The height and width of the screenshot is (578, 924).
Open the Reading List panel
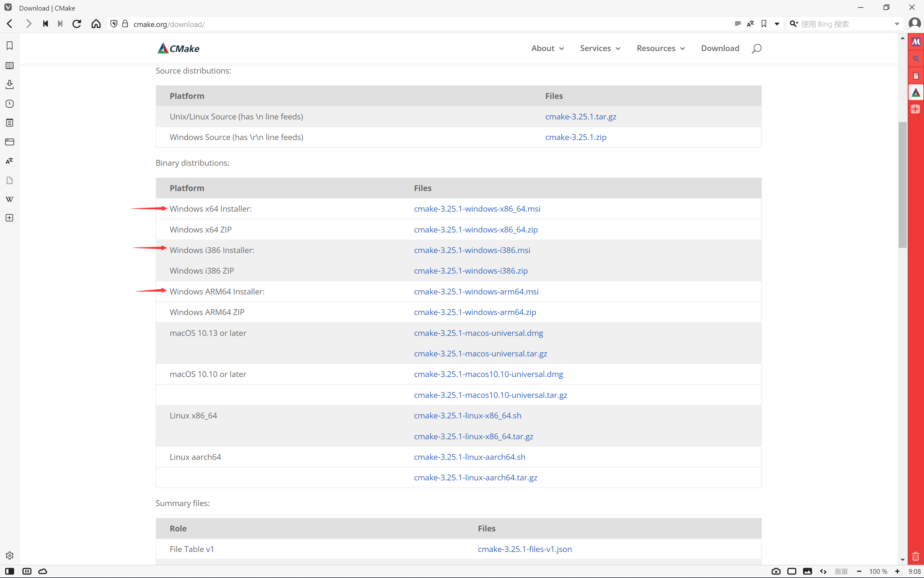click(x=10, y=66)
